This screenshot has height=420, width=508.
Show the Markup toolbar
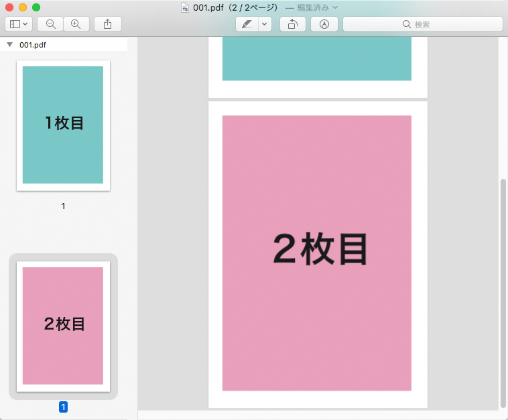[x=324, y=24]
